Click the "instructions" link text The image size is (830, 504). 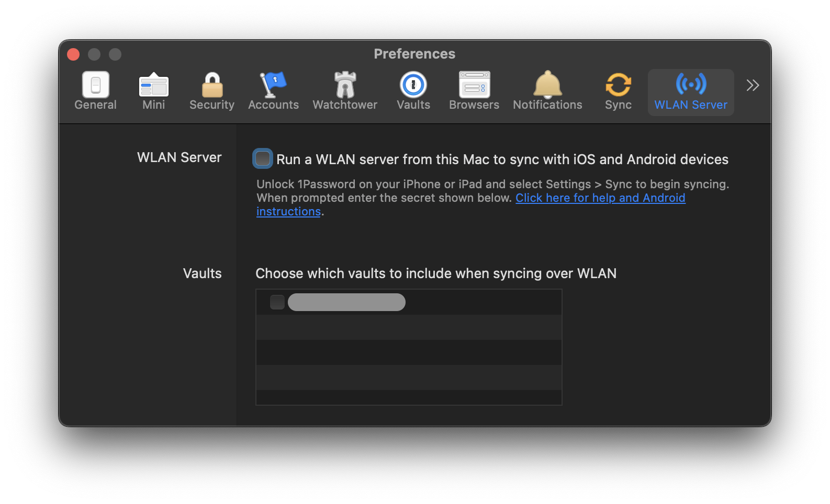[288, 212]
